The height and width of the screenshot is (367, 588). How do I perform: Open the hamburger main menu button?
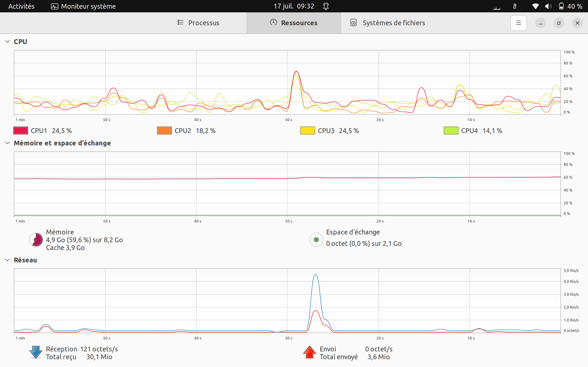pyautogui.click(x=518, y=23)
